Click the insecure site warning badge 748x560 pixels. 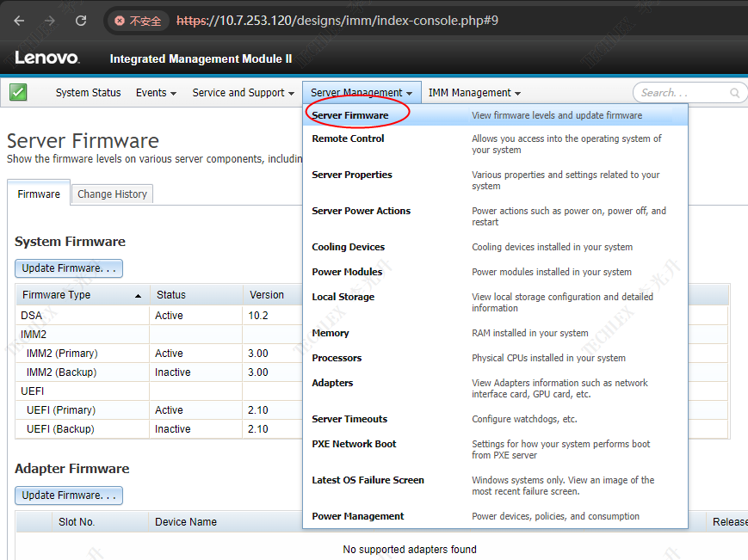(139, 21)
